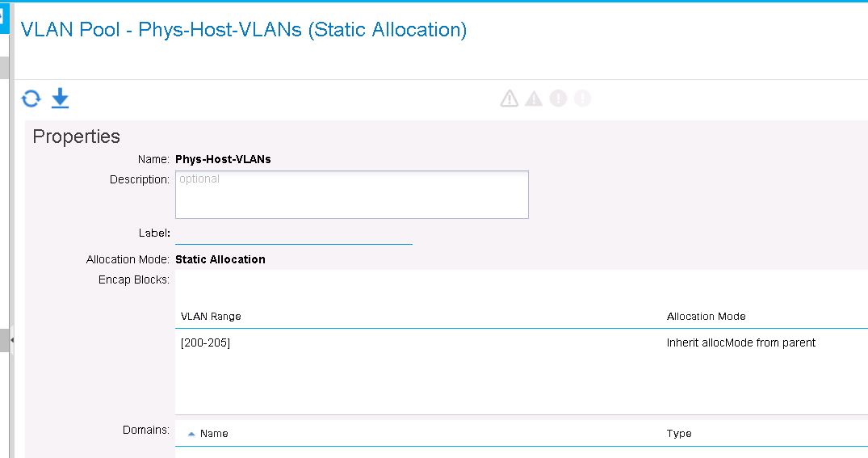The height and width of the screenshot is (458, 868).
Task: Click 'Inherit allocMode from parent' cell
Action: pyautogui.click(x=740, y=342)
